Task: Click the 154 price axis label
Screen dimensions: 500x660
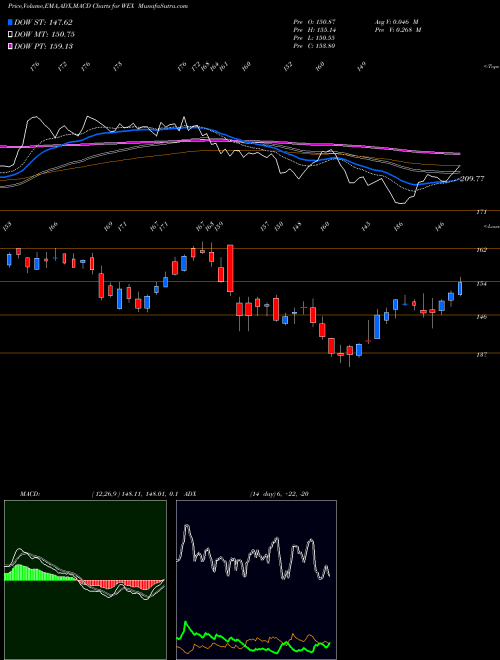Action: pyautogui.click(x=481, y=284)
